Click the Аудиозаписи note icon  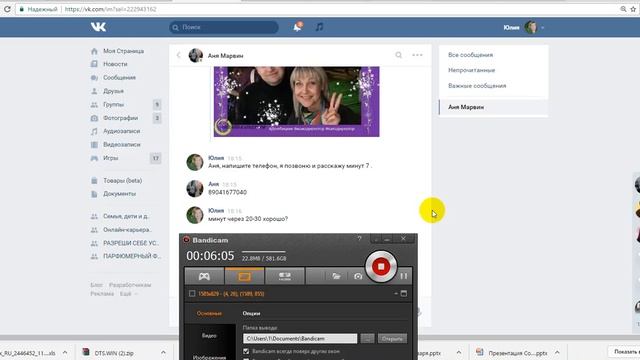94,131
